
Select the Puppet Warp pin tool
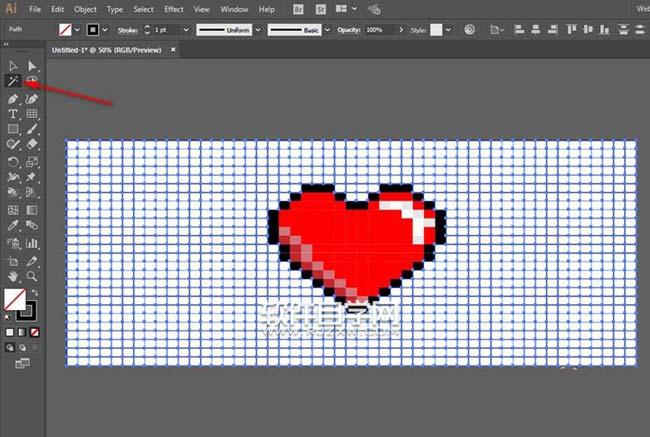[32, 177]
